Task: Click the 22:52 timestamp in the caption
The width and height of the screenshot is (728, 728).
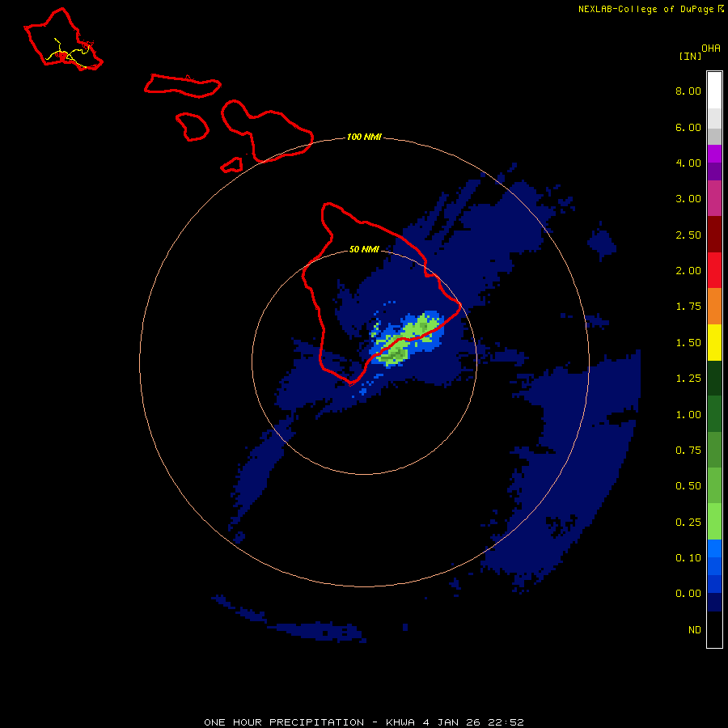Action: click(506, 722)
